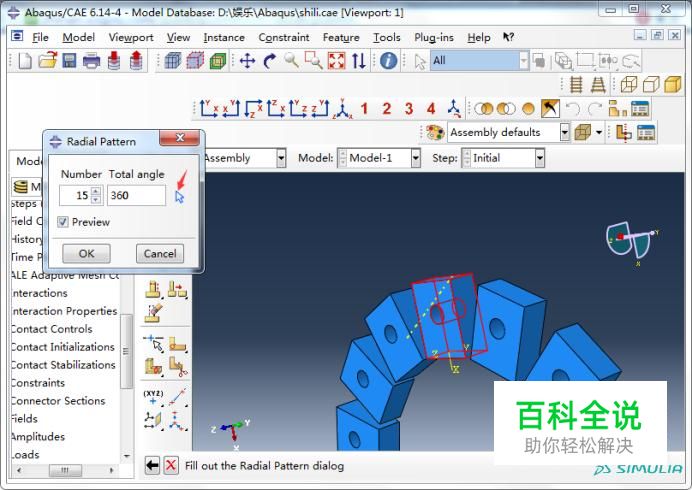Adjust the Number stepper arrows
This screenshot has height=490, width=692.
coord(96,195)
